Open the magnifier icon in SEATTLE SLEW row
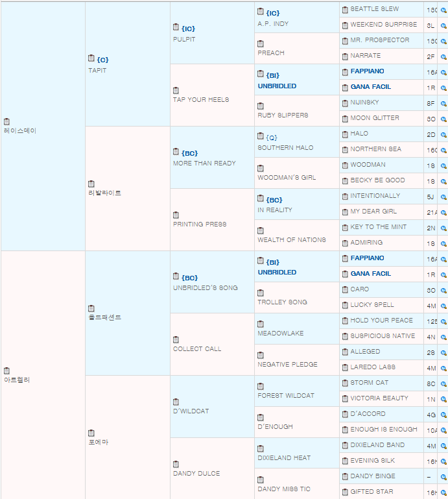Viewport: 448px width, 499px height. (443, 10)
